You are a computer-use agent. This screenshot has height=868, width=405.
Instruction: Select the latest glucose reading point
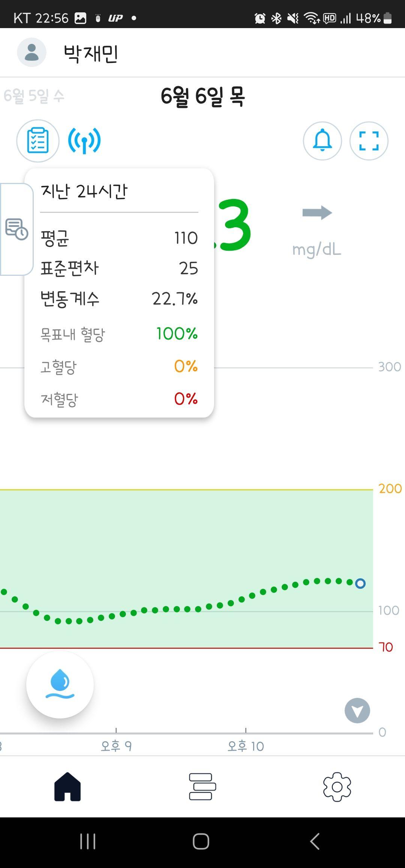(x=360, y=584)
